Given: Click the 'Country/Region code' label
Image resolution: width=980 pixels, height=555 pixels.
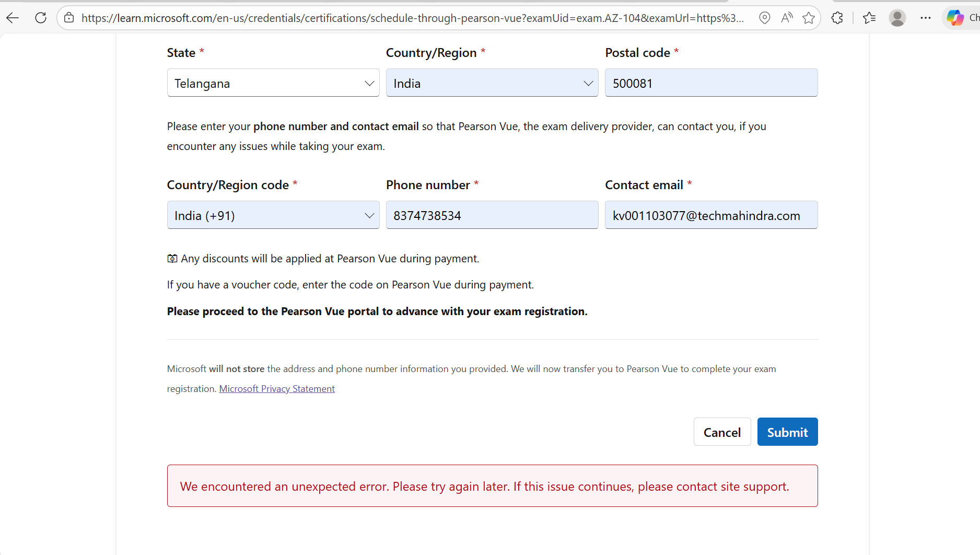Looking at the screenshot, I should tap(228, 185).
